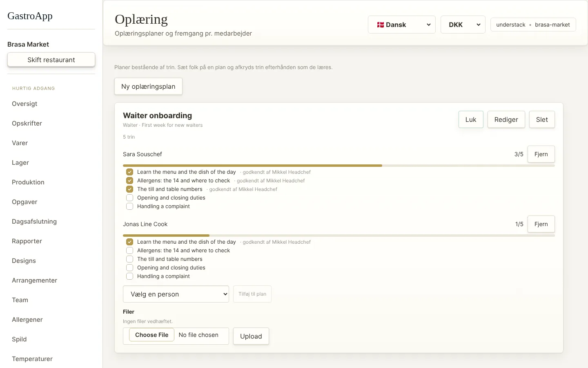Go to Opgaver
Screen dimensions: 588x368
24,202
